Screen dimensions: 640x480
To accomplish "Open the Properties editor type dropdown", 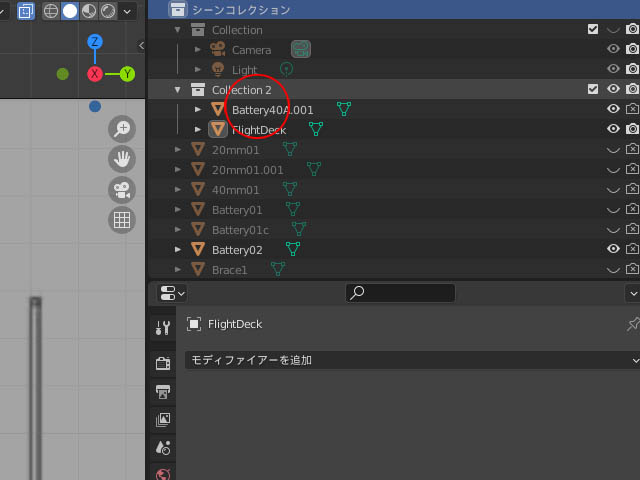I will click(x=172, y=293).
